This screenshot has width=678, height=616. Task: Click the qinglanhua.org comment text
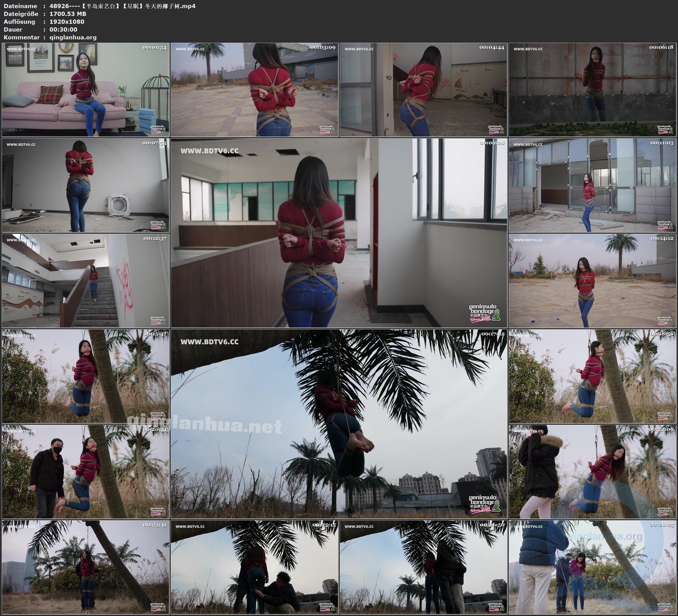coord(73,37)
